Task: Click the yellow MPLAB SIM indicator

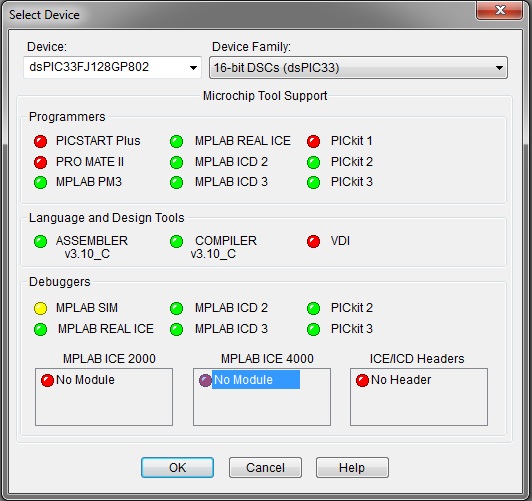Action: coord(40,308)
